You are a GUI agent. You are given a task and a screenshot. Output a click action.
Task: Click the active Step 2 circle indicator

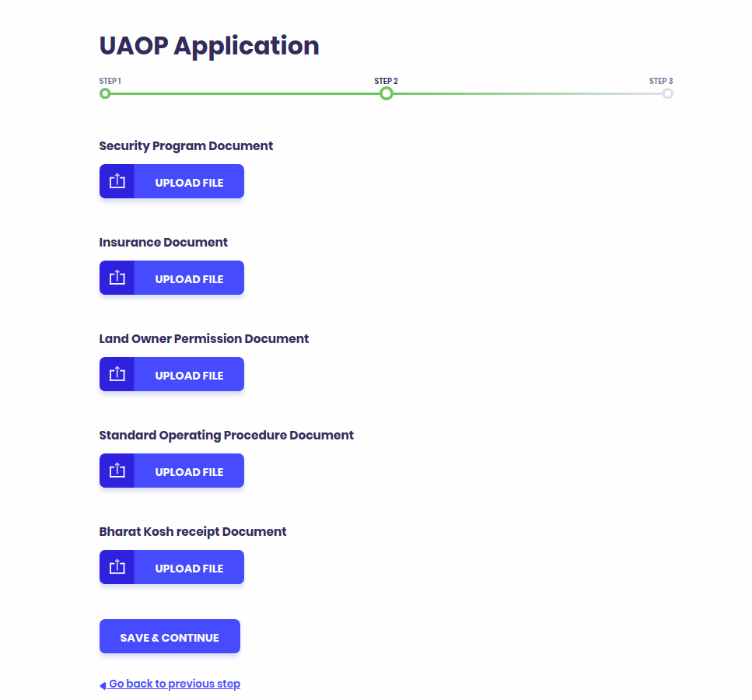(386, 93)
